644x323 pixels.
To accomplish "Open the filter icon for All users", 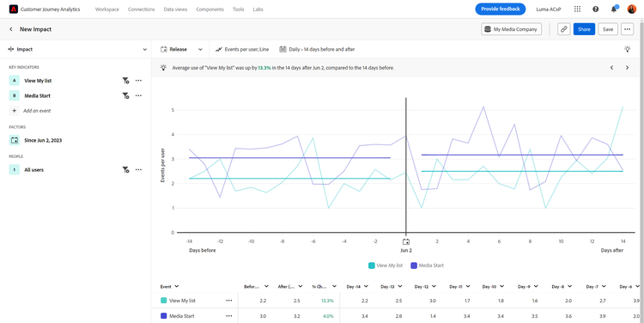I will point(125,170).
